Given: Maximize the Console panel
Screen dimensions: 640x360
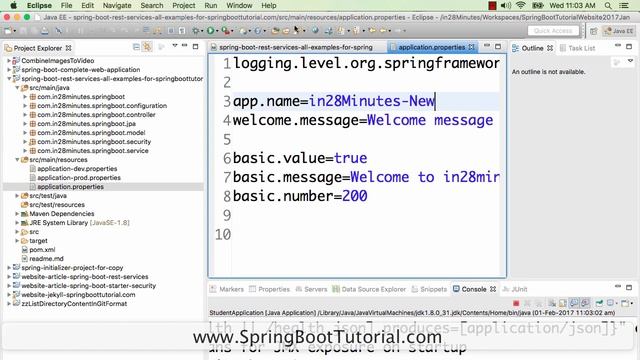Looking at the screenshot, I should (629, 288).
